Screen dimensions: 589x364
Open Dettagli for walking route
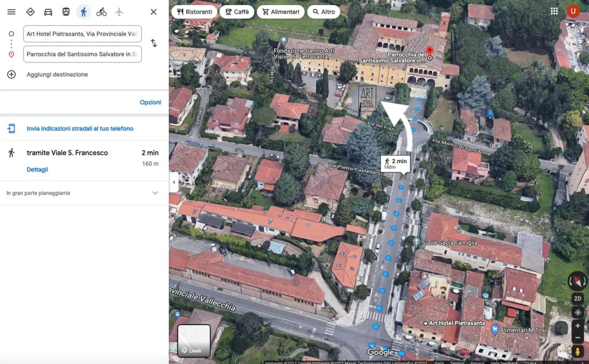pos(37,170)
